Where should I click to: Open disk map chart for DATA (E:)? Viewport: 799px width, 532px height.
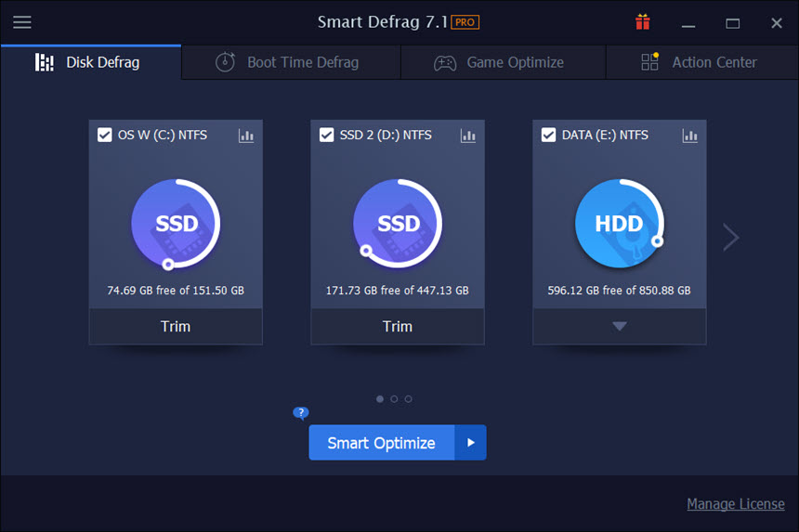689,136
